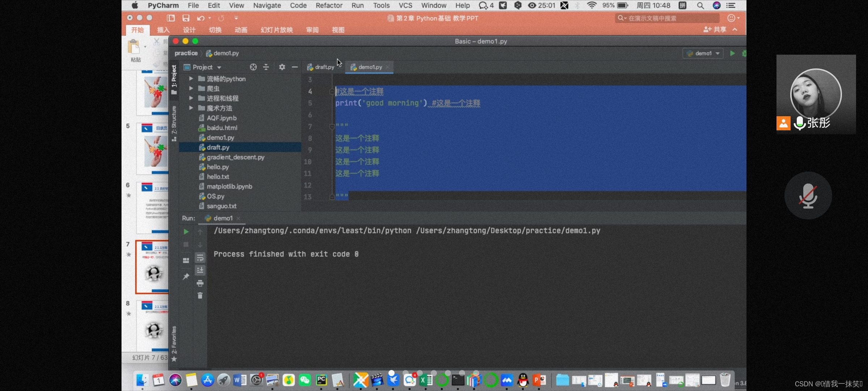868x391 pixels.
Task: Toggle the 1: Project tool window strip
Action: coord(174,80)
